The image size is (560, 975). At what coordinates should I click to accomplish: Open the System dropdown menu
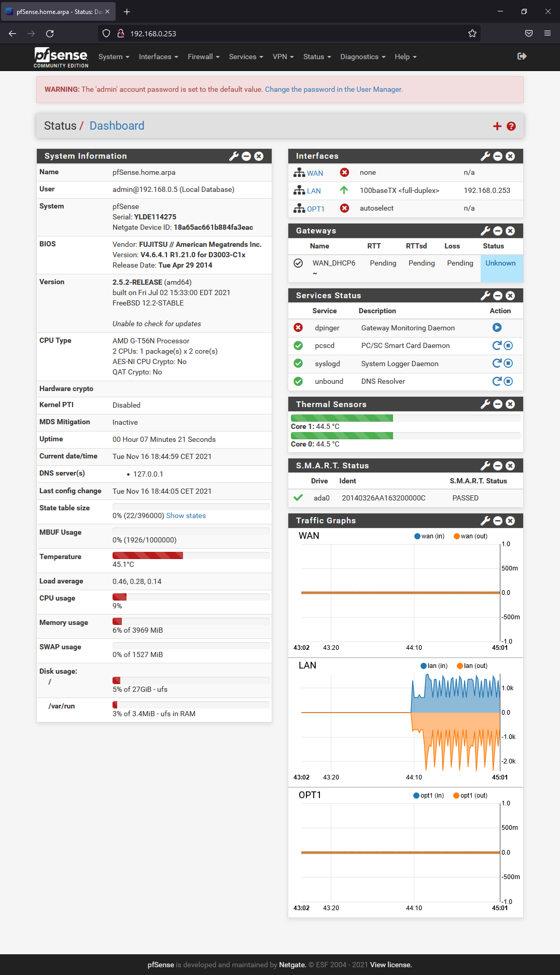point(114,57)
